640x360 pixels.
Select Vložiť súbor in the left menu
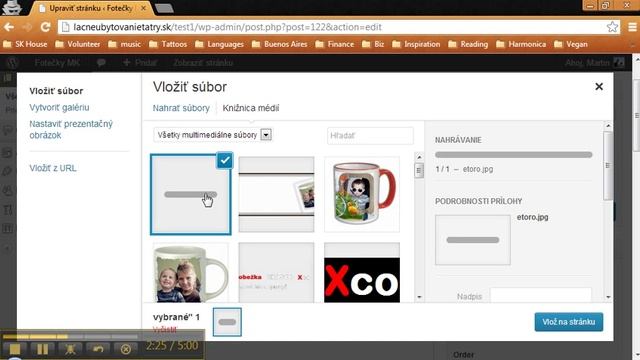coord(56,91)
